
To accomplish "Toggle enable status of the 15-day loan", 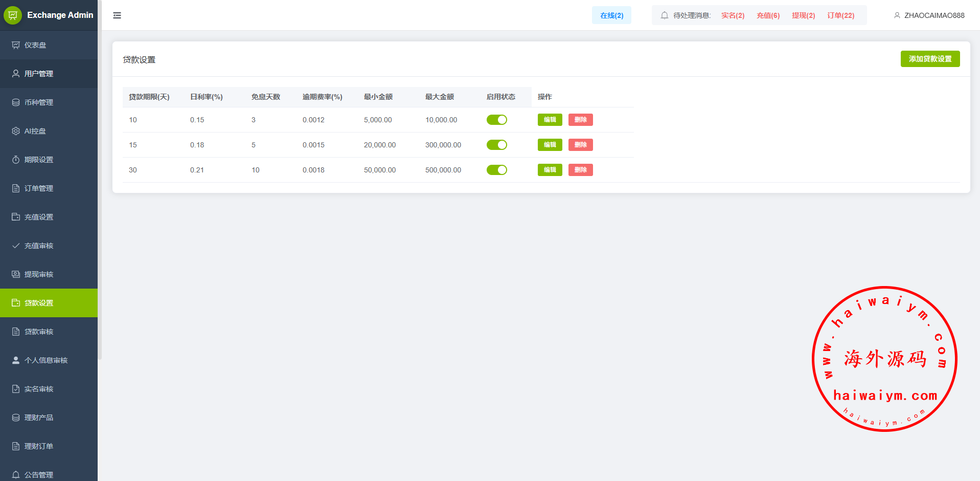I will [x=496, y=145].
